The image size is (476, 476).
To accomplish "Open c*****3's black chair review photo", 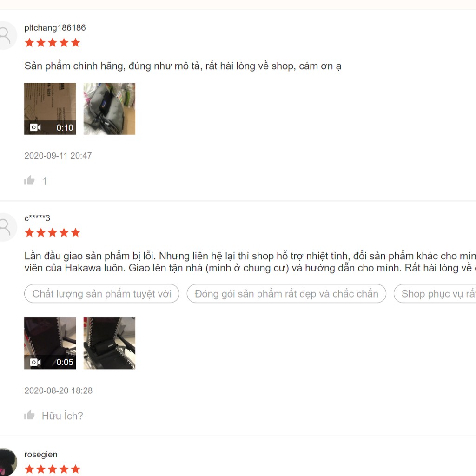I will pos(109,344).
